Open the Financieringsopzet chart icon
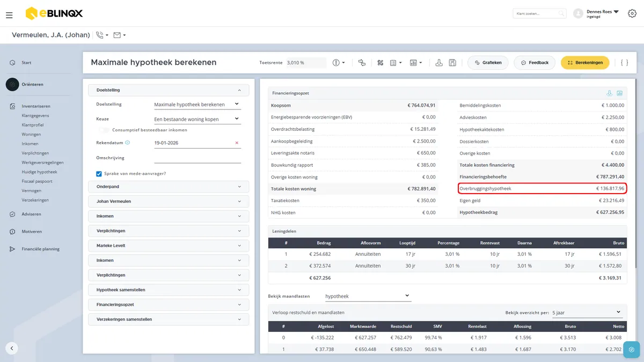This screenshot has width=644, height=362. [x=619, y=93]
